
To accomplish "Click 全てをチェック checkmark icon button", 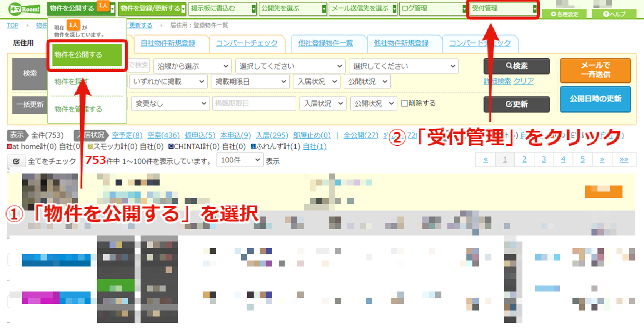I will (x=17, y=161).
